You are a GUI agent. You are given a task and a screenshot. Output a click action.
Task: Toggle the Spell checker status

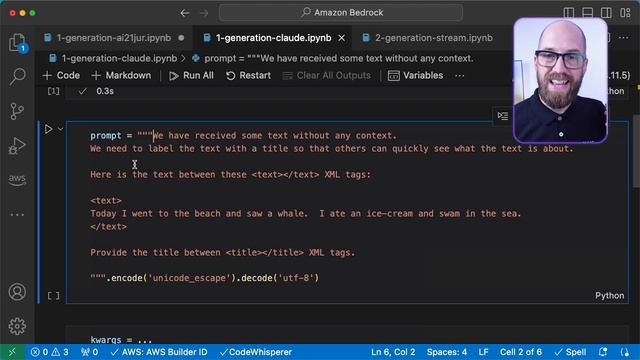point(570,352)
